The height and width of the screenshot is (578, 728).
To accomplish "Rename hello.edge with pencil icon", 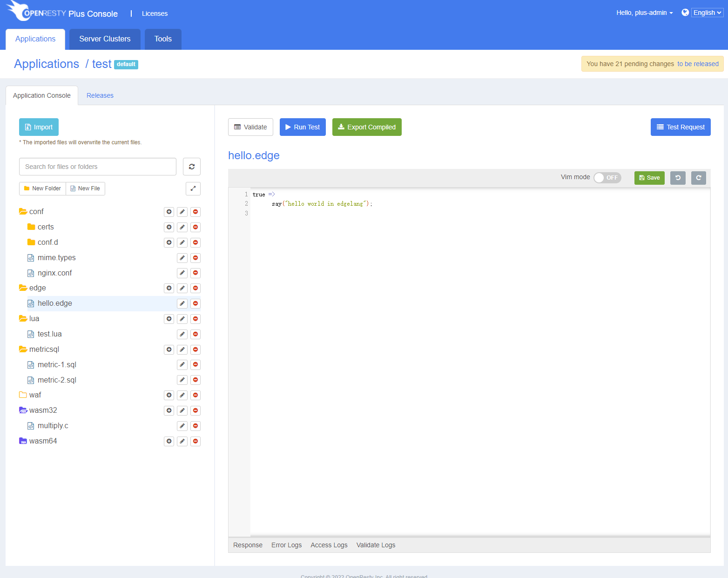I will click(182, 303).
